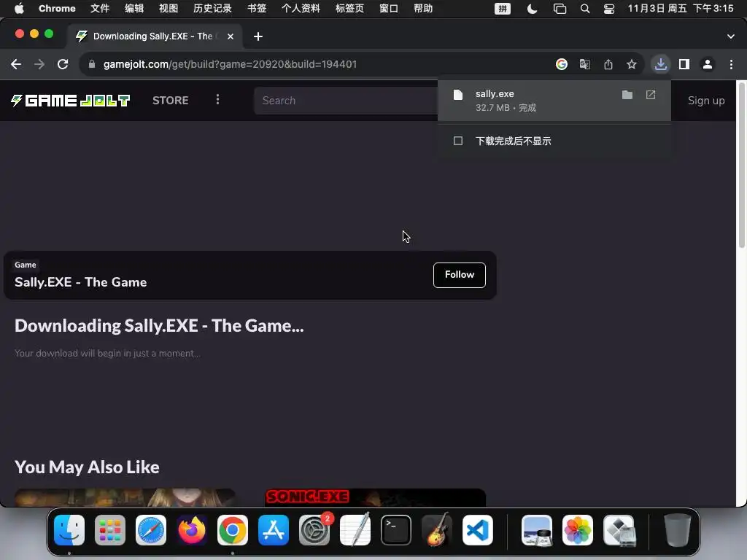View site info via the lock icon
This screenshot has height=560, width=747.
click(x=92, y=64)
